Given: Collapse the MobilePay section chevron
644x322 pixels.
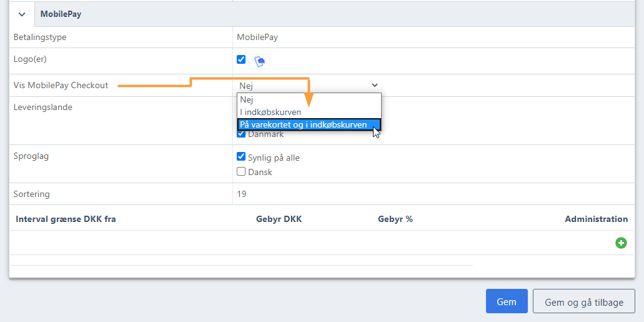Looking at the screenshot, I should (x=22, y=14).
